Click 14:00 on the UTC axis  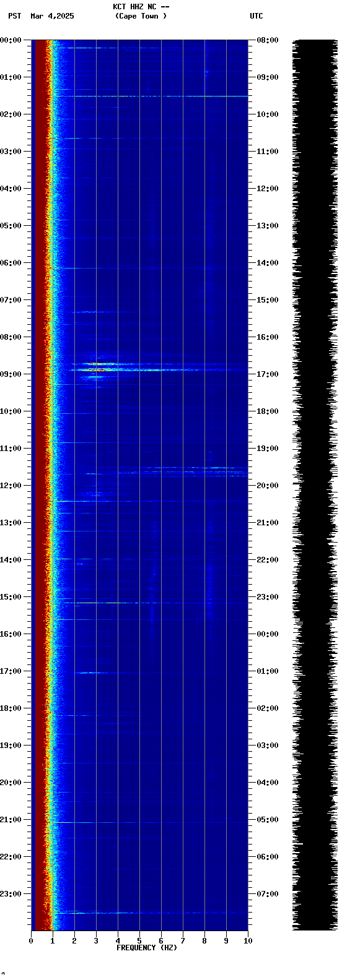click(268, 263)
